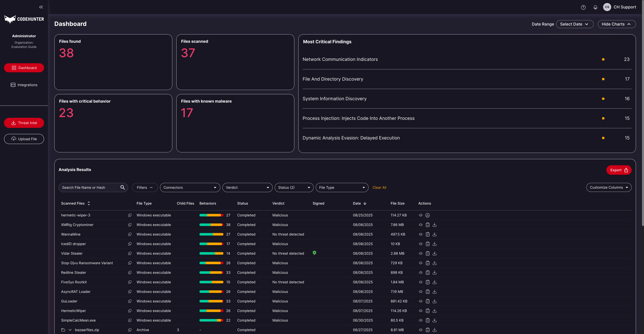Download the GuLoader sample
Viewport: 644px width, 334px height.
pos(434,301)
